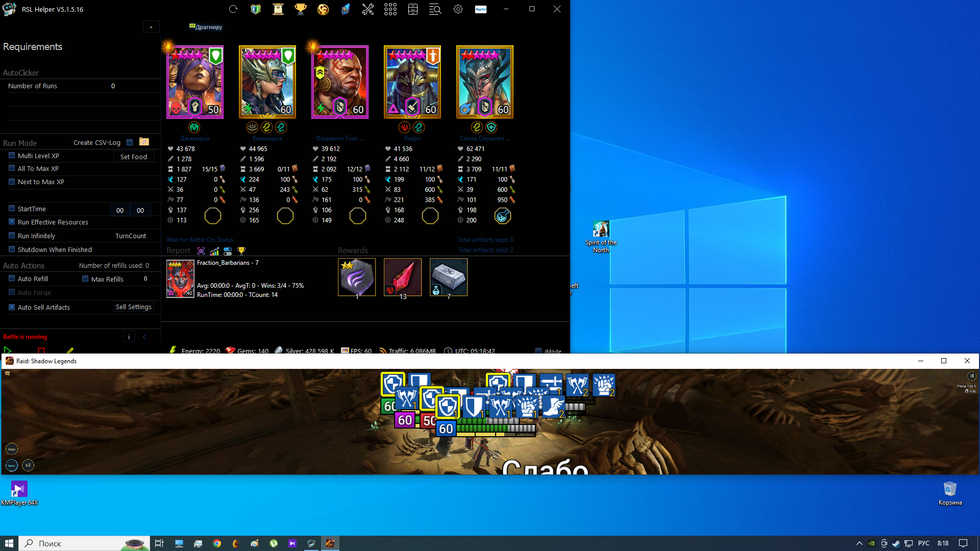
Task: Click the small trophy icon next to Report
Action: pos(241,251)
